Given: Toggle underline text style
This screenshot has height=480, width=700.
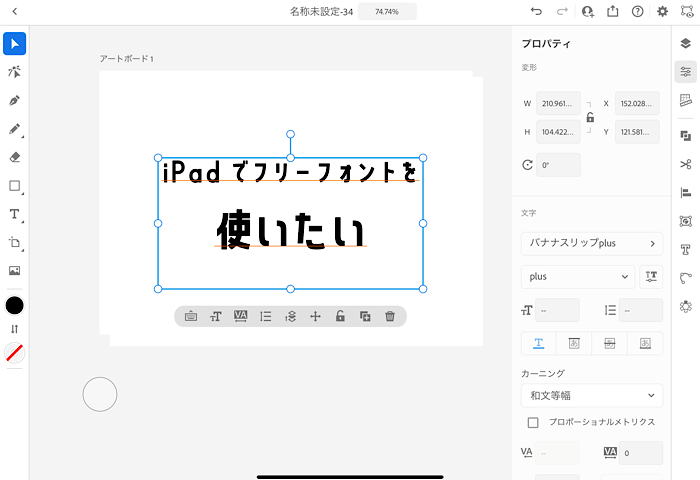Looking at the screenshot, I should 539,343.
